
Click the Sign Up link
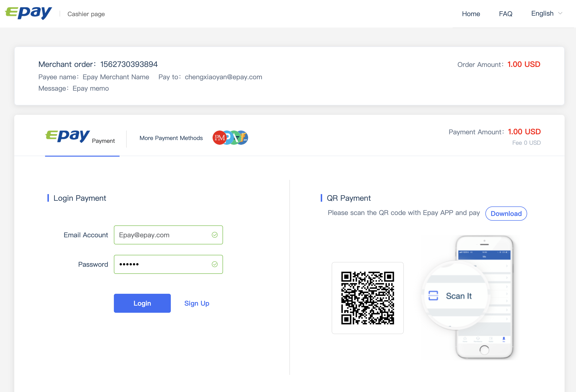[197, 303]
